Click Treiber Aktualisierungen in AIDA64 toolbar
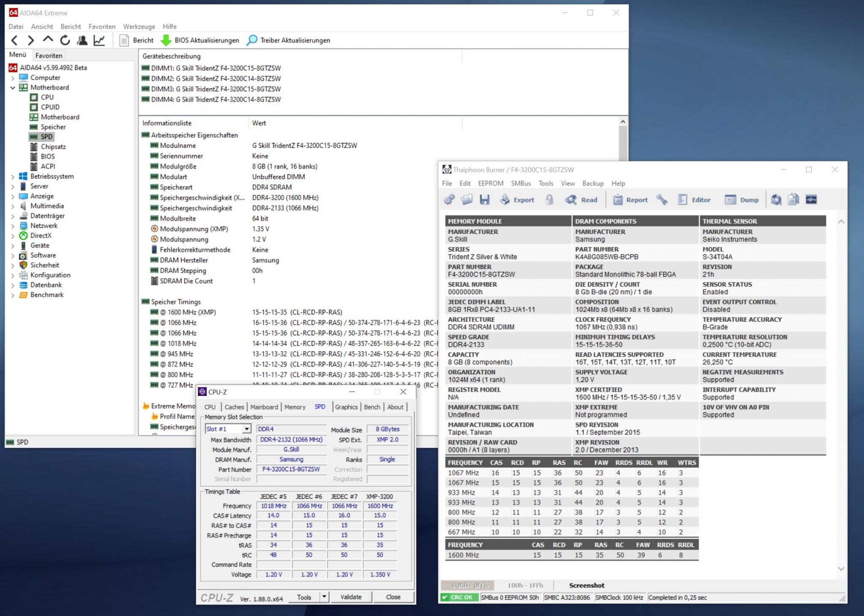Image resolution: width=864 pixels, height=616 pixels. coord(288,40)
